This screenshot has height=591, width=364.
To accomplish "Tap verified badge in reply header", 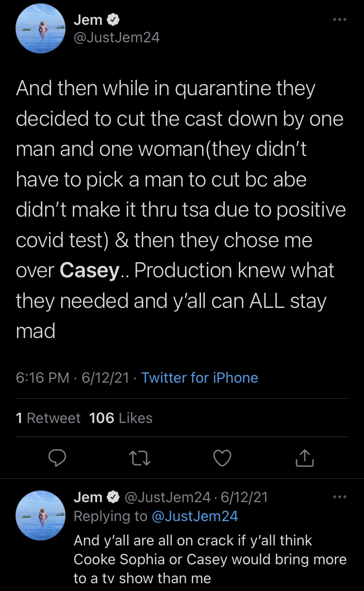I will pos(113,497).
